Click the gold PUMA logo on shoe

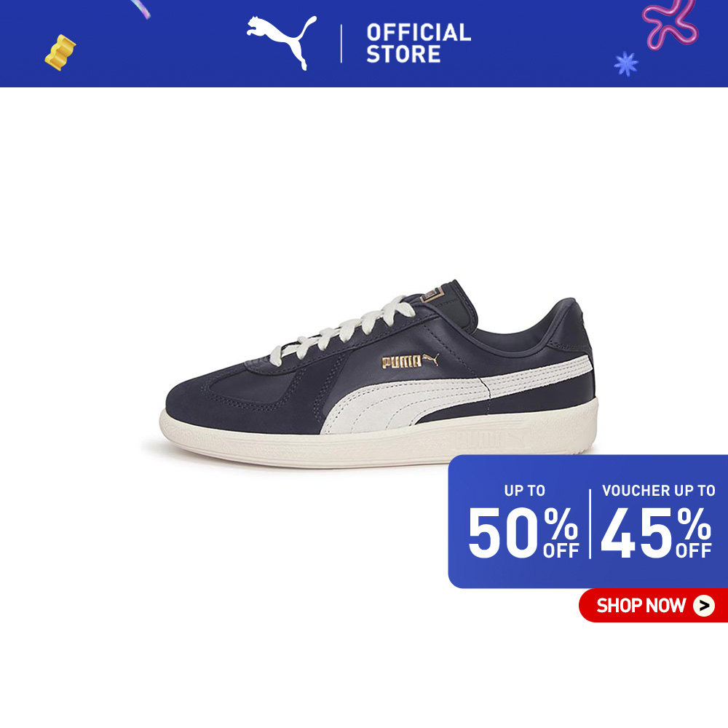[410, 361]
